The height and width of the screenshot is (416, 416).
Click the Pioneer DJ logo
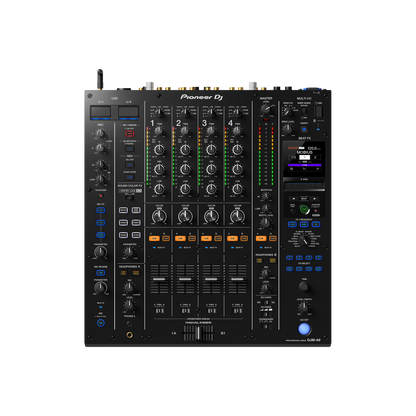pyautogui.click(x=202, y=97)
